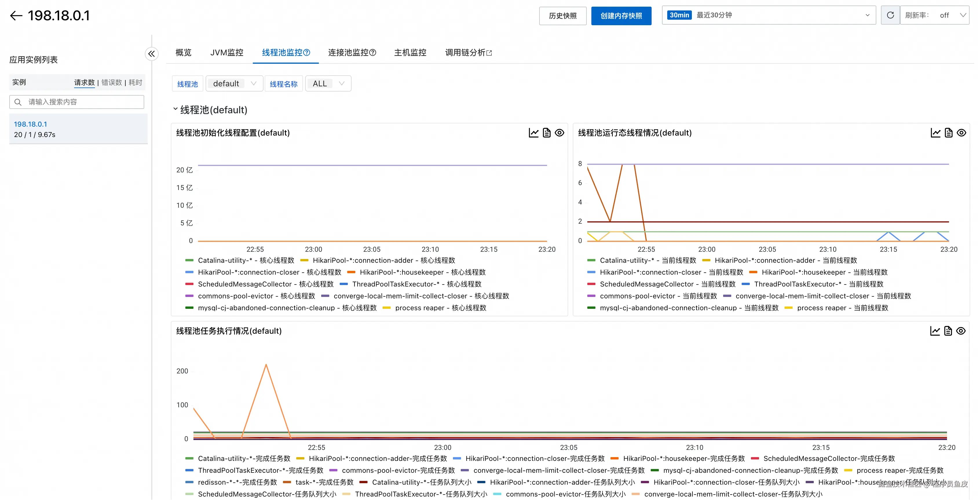Click the 历史快照 button

562,16
